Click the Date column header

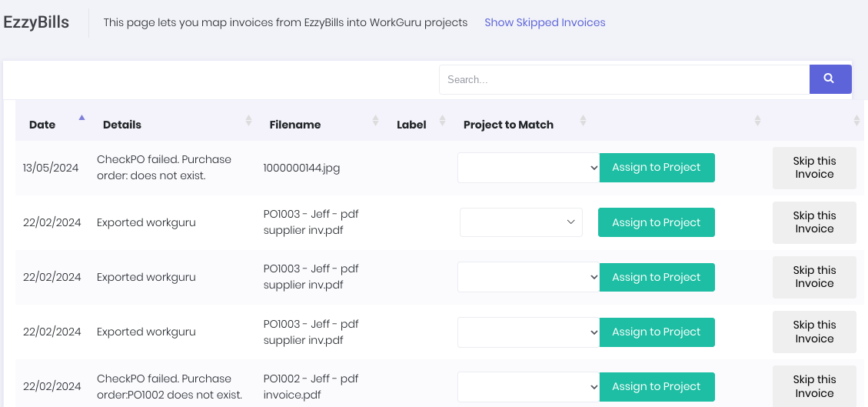pos(42,125)
